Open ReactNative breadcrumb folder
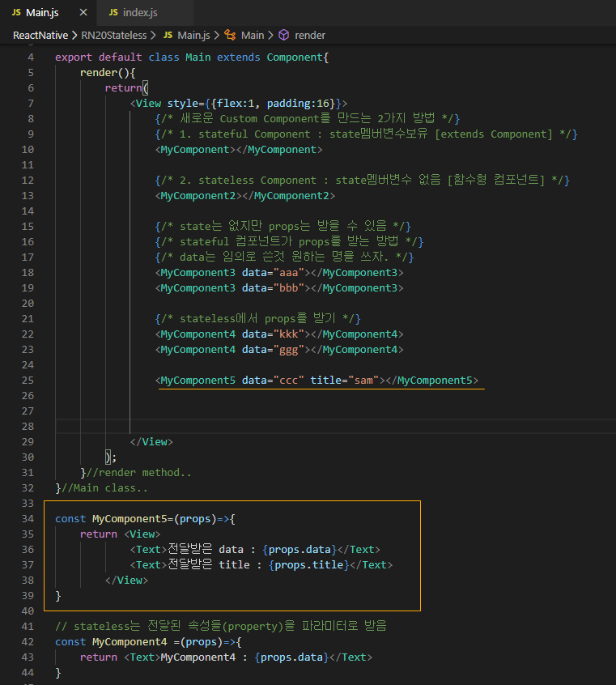The image size is (616, 685). point(40,36)
